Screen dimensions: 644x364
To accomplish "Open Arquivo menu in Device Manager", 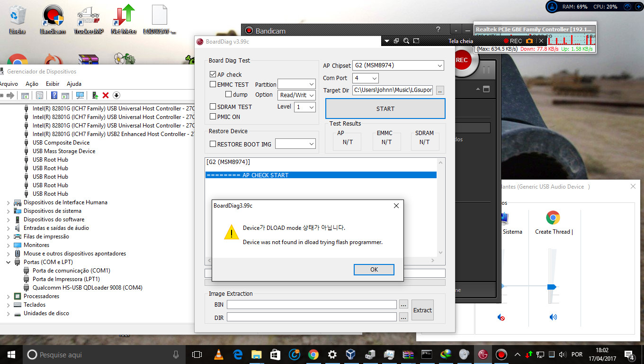I will [x=9, y=84].
